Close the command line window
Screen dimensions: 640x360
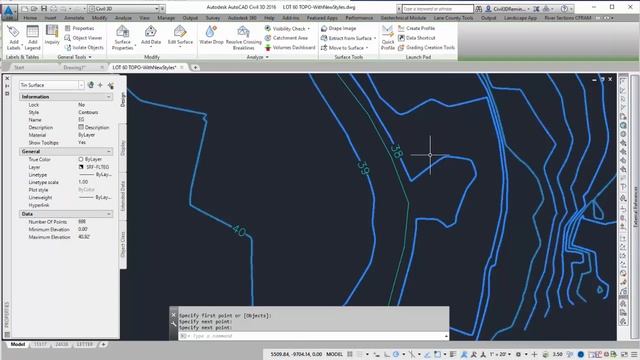(173, 315)
